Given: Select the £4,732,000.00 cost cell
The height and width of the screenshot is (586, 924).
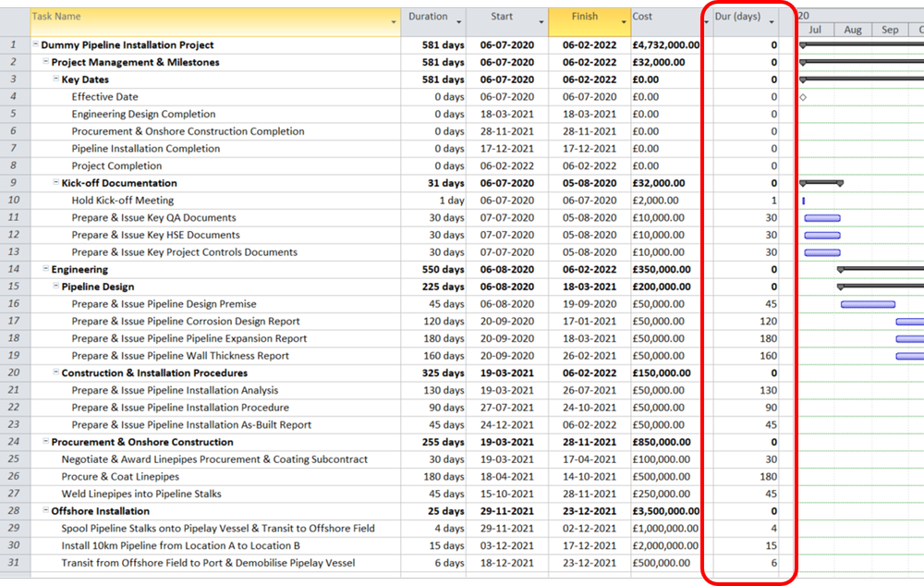Looking at the screenshot, I should tap(665, 44).
